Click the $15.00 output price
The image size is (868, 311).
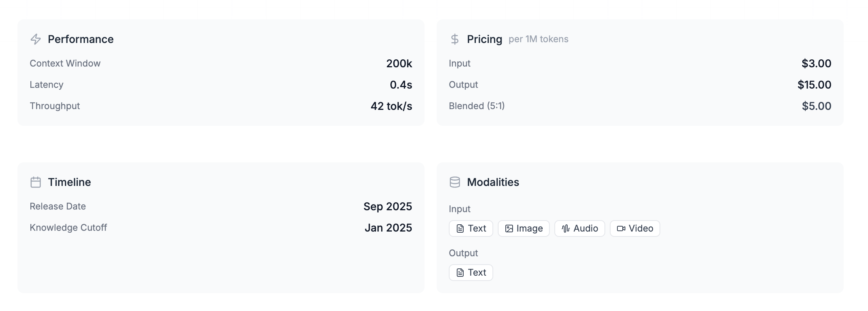tap(814, 85)
